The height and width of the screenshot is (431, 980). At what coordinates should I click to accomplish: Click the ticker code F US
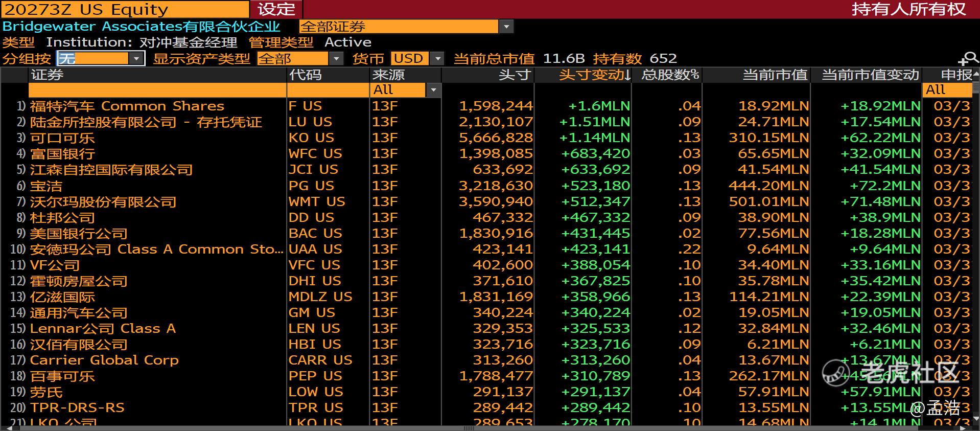click(x=305, y=106)
